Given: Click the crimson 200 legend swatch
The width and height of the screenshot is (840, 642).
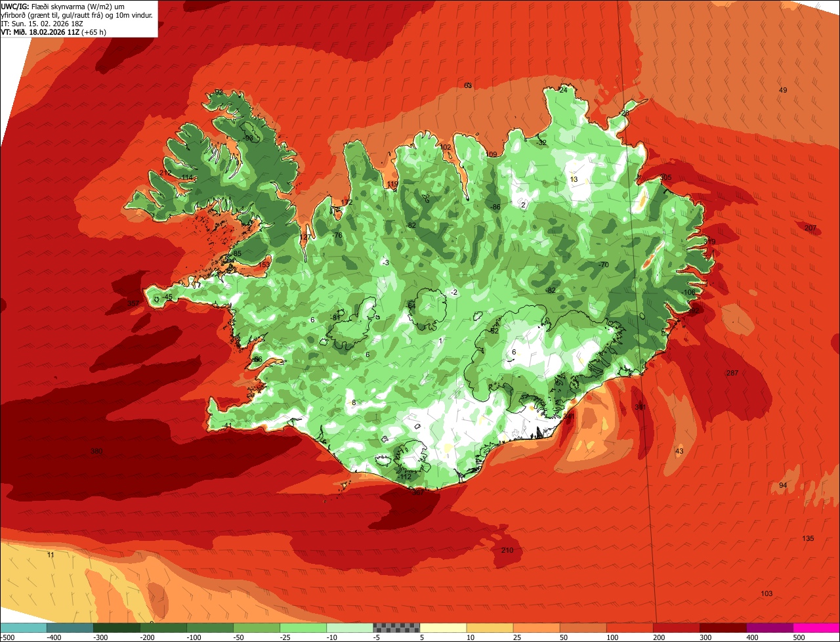Looking at the screenshot, I should [x=676, y=628].
